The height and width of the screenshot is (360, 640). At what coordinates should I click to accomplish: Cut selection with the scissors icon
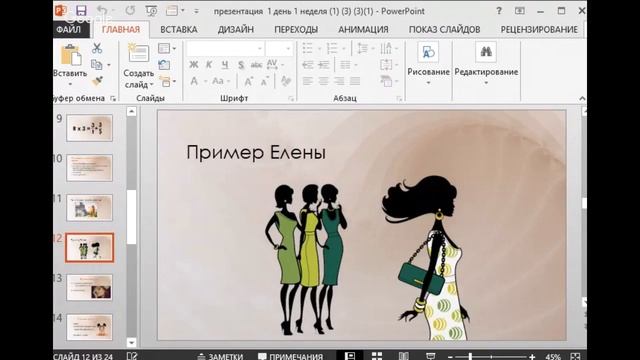97,48
